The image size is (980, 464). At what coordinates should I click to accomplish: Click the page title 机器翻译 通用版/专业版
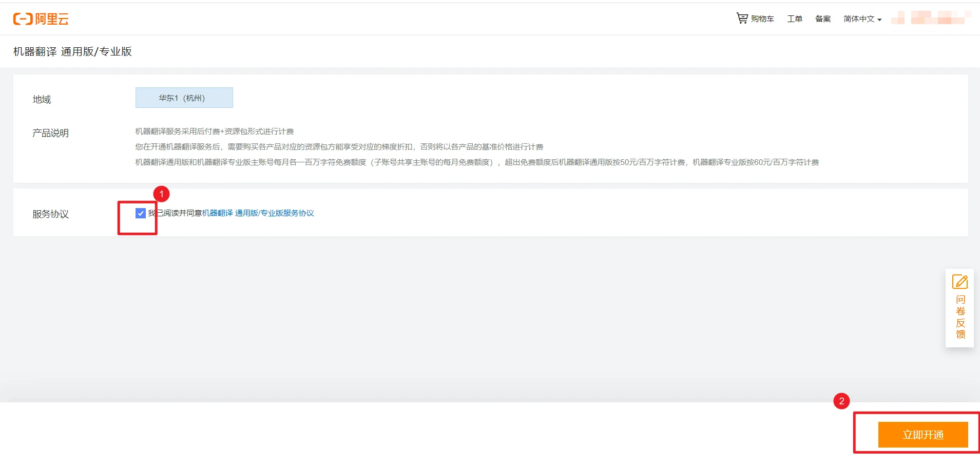click(72, 51)
